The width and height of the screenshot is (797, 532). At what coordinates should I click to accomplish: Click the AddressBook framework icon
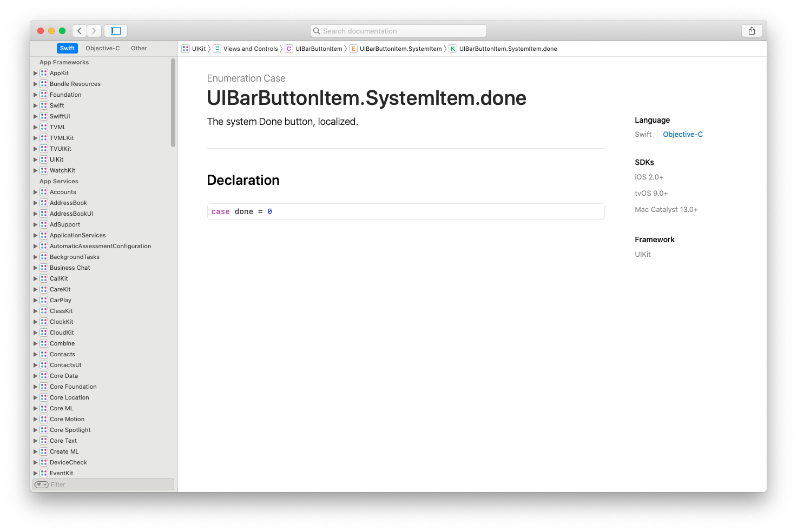pos(44,203)
